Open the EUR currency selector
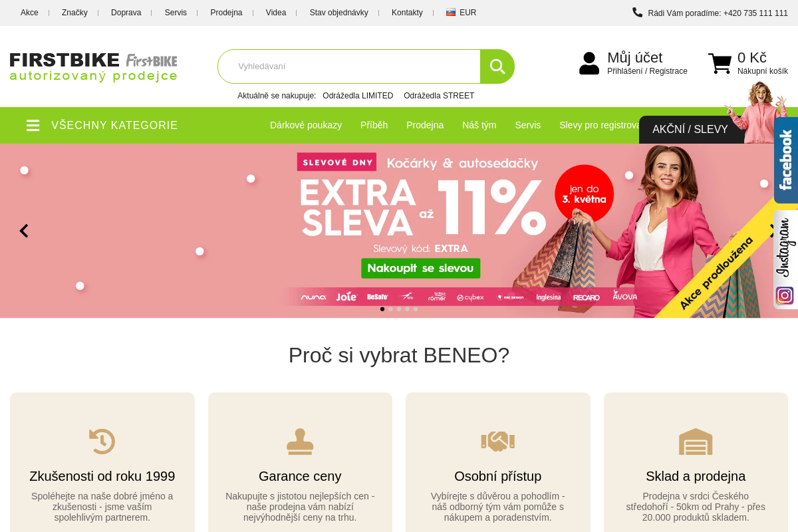This screenshot has height=532, width=798. click(x=462, y=13)
